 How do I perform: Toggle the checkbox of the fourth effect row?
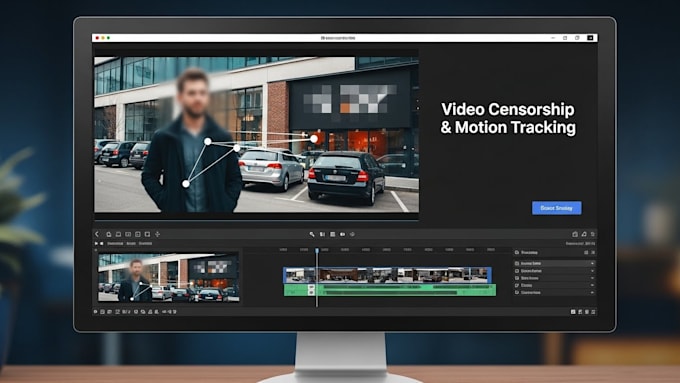pyautogui.click(x=517, y=285)
